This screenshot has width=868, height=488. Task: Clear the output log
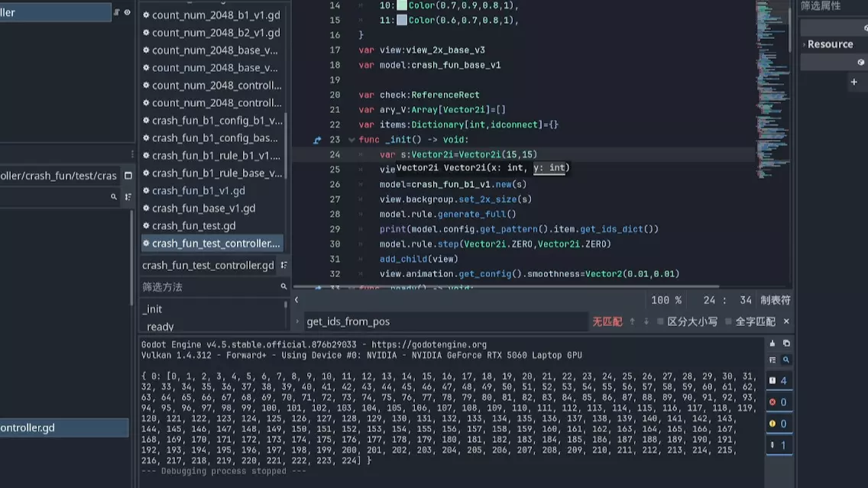[x=772, y=344]
